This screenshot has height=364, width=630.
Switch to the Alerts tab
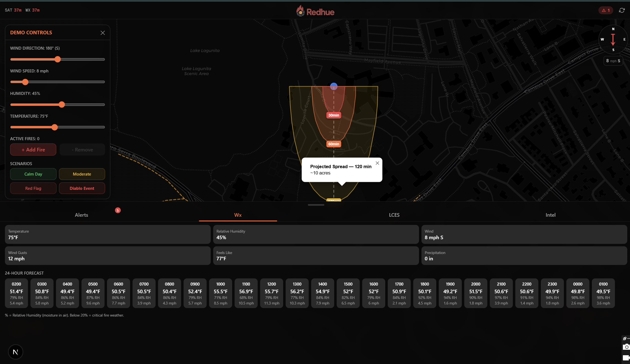[81, 215]
